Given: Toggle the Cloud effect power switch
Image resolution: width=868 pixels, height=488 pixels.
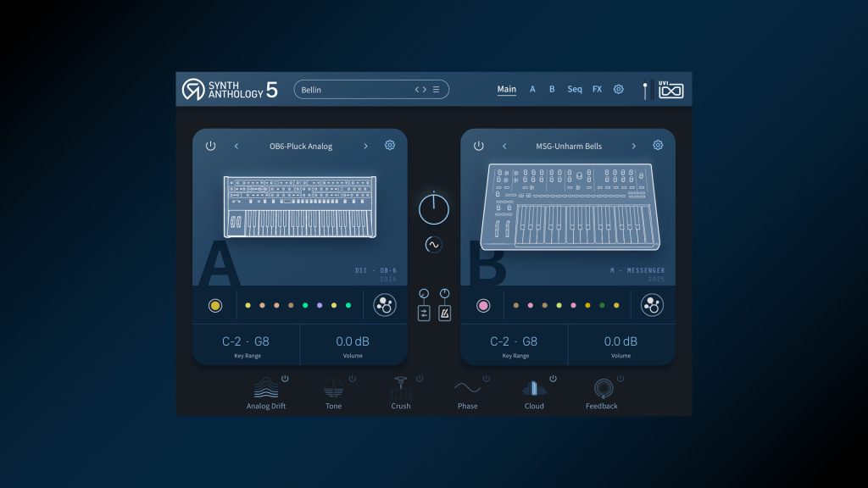Looking at the screenshot, I should pyautogui.click(x=553, y=379).
